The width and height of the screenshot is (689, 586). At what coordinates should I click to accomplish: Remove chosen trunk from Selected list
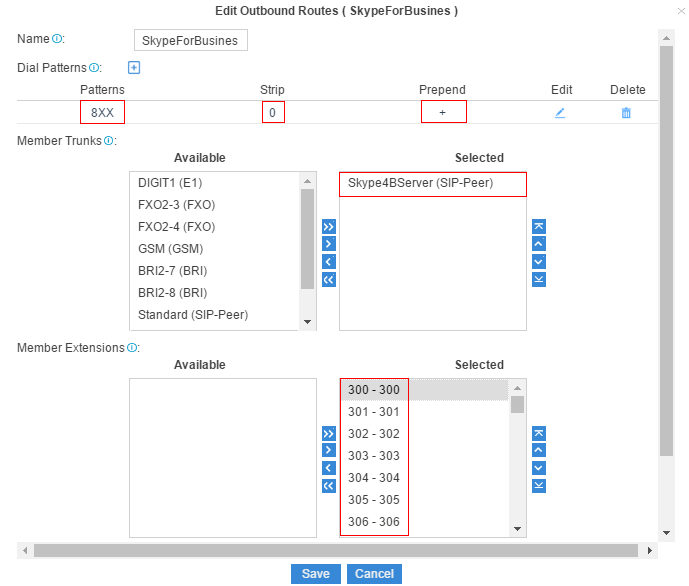(329, 262)
